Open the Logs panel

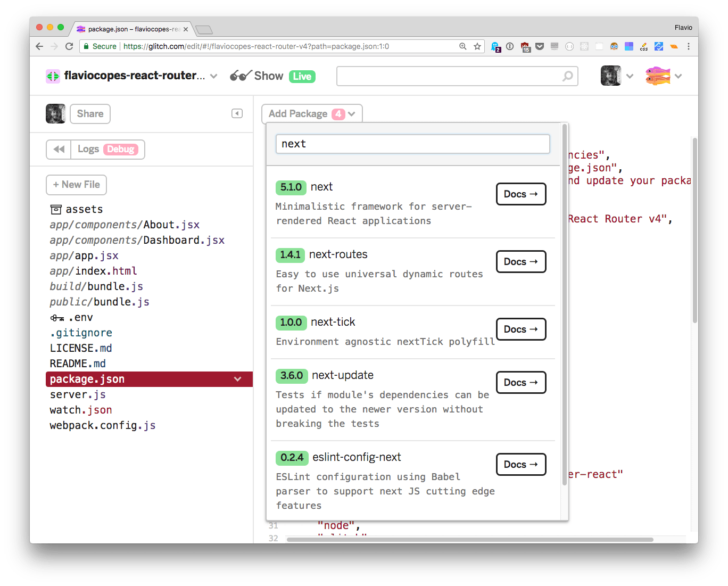(x=88, y=149)
